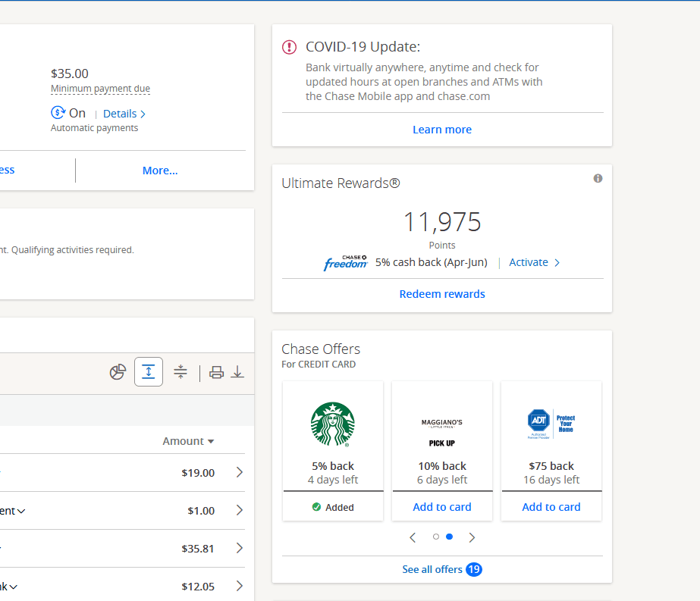Click the green Added checkmark for Starbucks

coord(316,507)
